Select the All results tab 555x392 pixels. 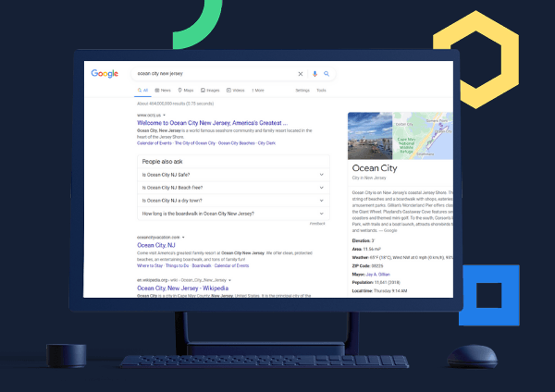point(142,91)
